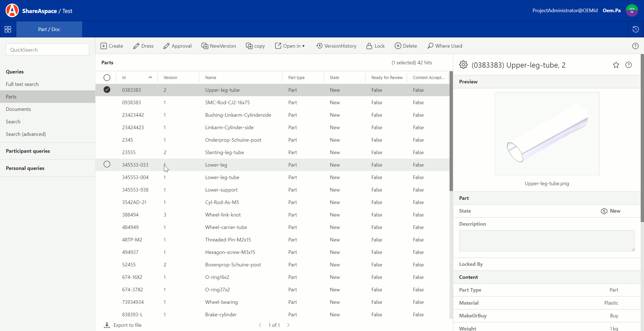
Task: Select the Wheel-link-knot row
Action: click(x=273, y=215)
